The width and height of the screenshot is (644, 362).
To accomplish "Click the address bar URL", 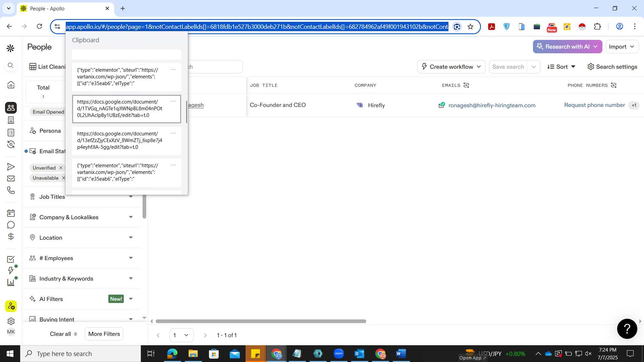I will 257,26.
